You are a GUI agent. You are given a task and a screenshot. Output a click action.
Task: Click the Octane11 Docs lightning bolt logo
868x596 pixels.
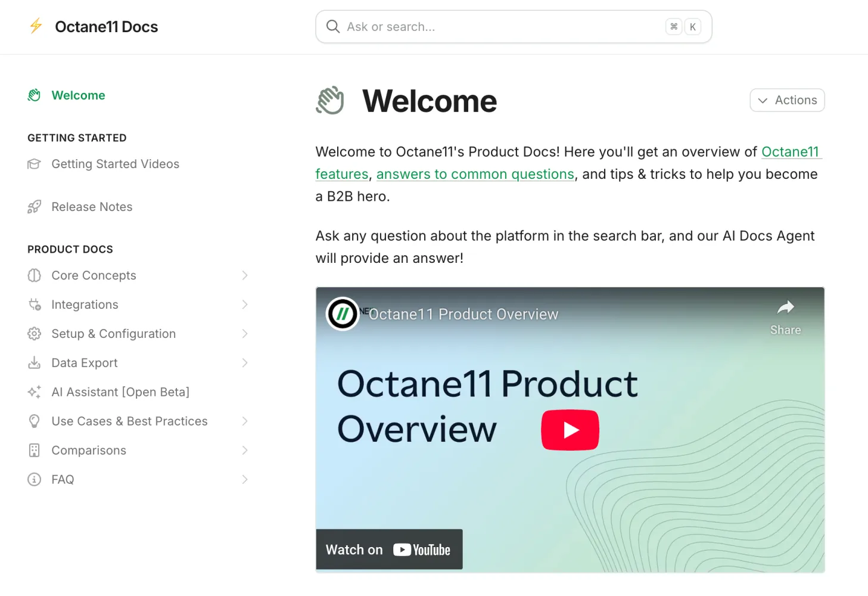pos(36,26)
